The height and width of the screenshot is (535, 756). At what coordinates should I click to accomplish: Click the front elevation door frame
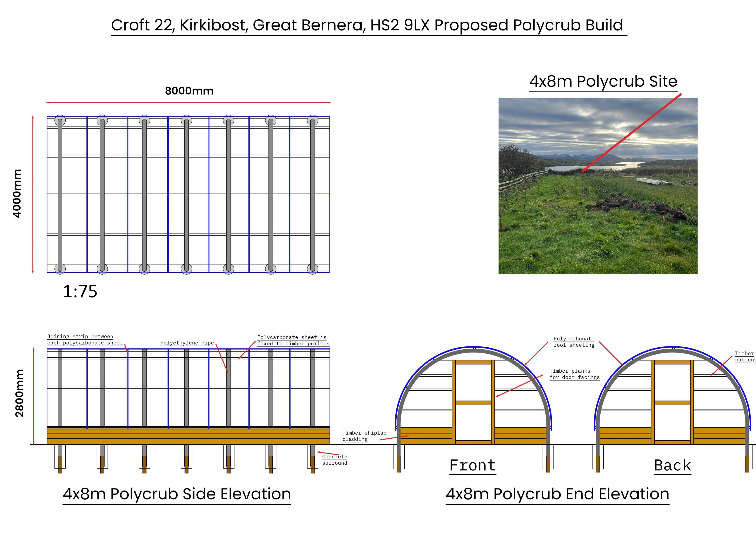[473, 402]
